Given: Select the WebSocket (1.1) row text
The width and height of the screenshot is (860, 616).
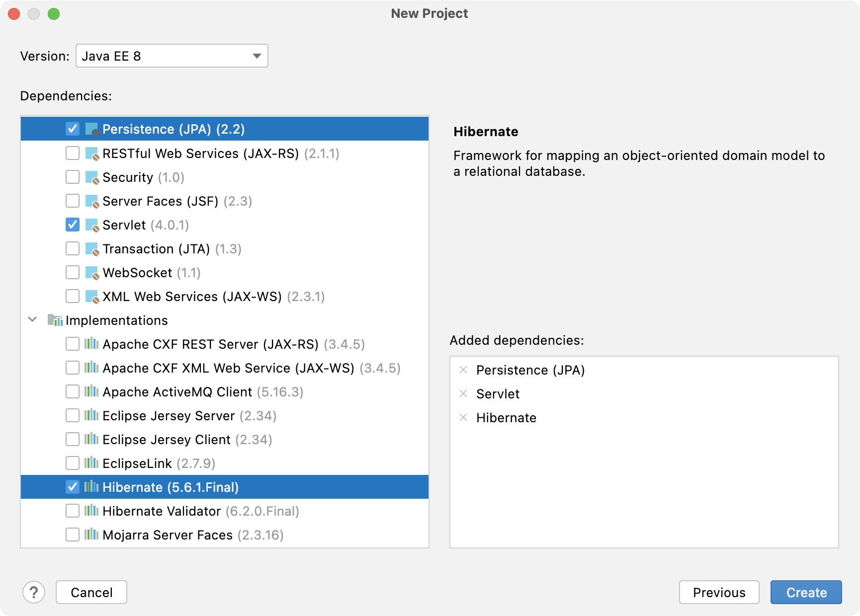Looking at the screenshot, I should [152, 273].
